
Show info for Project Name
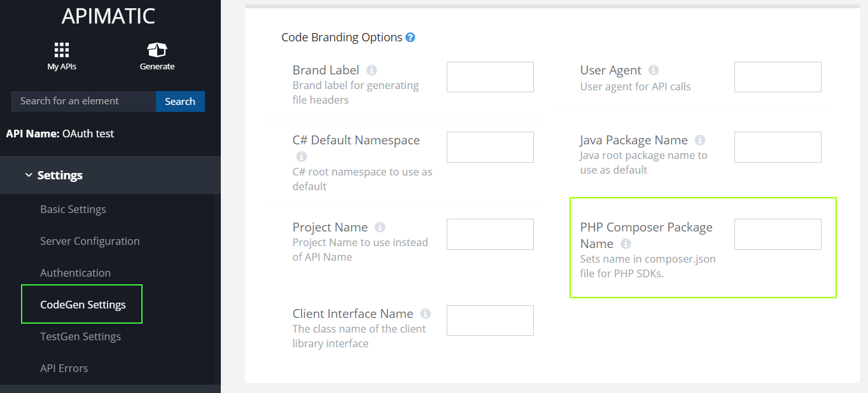point(380,227)
